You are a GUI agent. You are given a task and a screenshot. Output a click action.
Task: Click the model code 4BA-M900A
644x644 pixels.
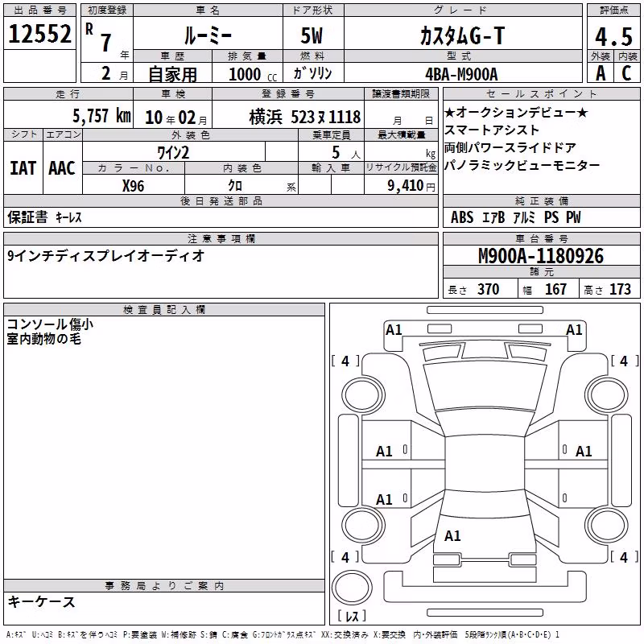(461, 74)
